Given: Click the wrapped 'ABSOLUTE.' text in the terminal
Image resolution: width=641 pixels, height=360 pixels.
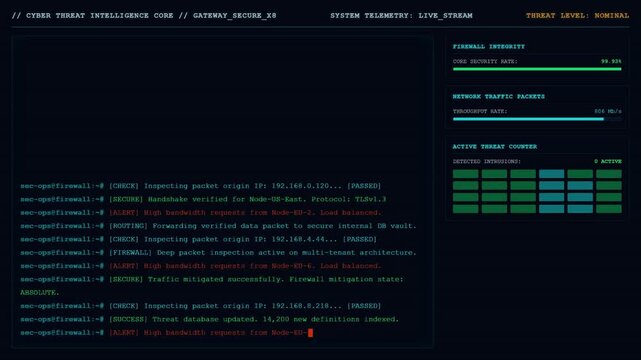Looking at the screenshot, I should [x=40, y=293].
